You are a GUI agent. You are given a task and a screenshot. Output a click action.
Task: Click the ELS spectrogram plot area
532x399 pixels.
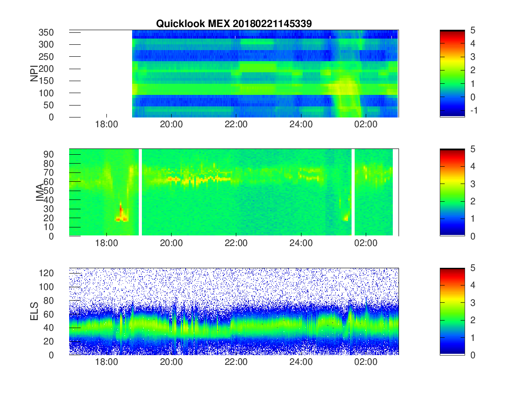tap(234, 311)
